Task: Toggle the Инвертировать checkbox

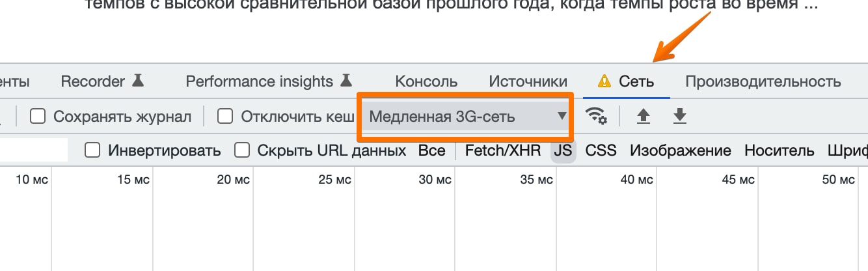Action: pyautogui.click(x=93, y=150)
